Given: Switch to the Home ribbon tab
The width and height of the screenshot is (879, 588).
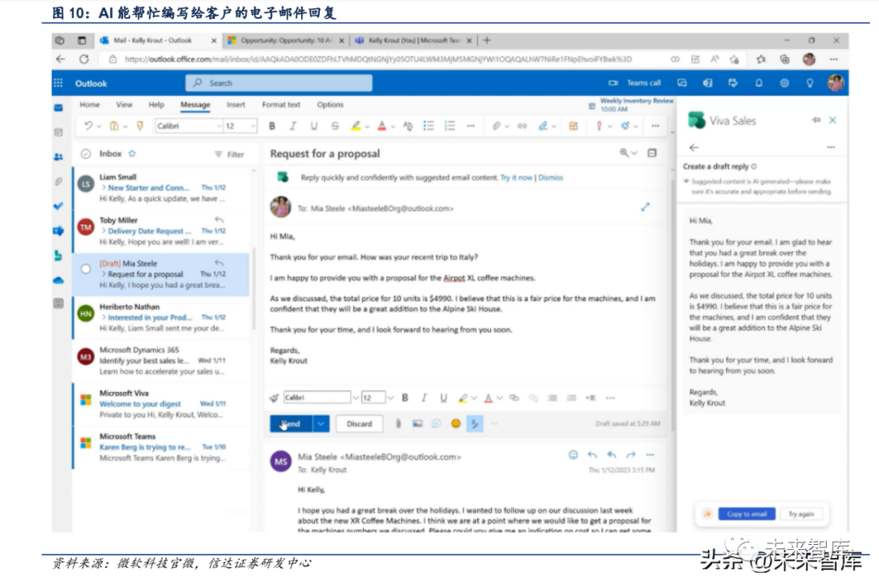Looking at the screenshot, I should pyautogui.click(x=90, y=105).
